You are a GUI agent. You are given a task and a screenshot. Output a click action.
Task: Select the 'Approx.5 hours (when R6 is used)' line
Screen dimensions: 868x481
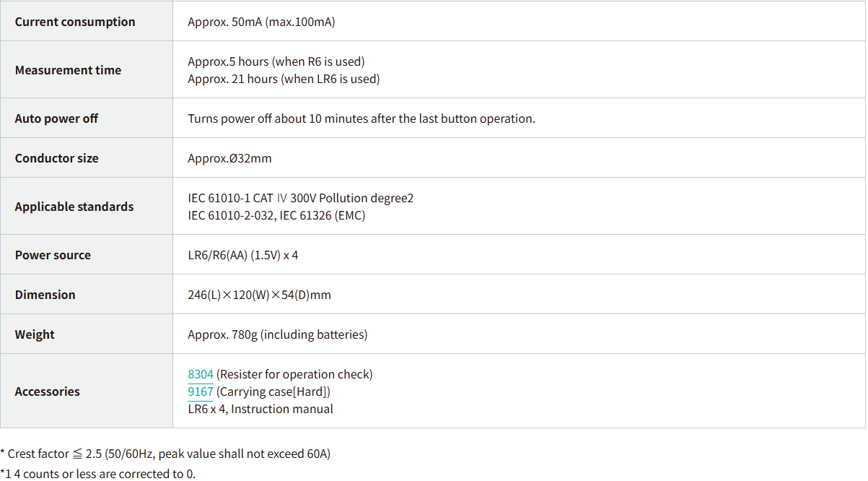[276, 61]
